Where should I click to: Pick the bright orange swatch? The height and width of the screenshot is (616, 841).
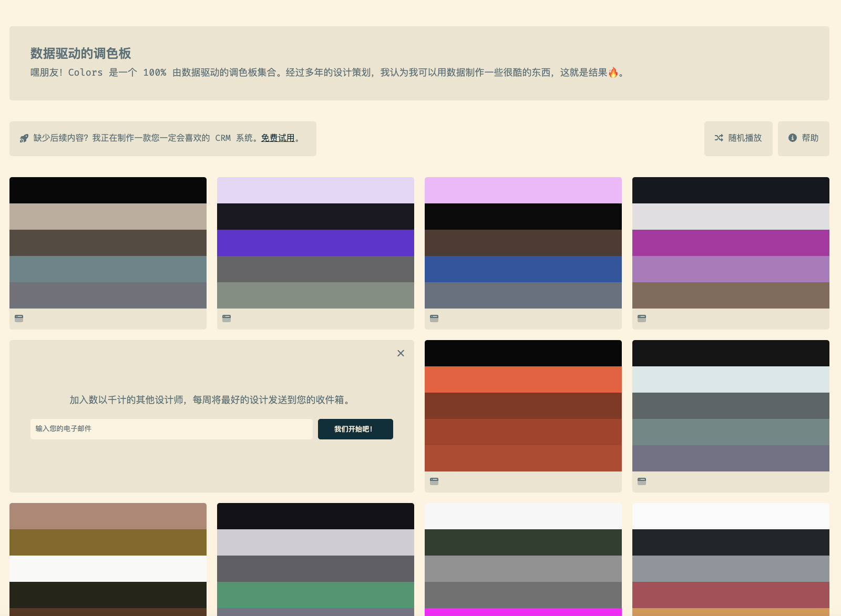(x=523, y=379)
